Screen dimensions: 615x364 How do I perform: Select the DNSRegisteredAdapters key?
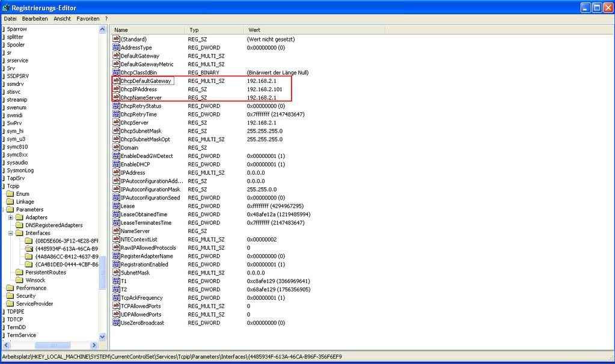pos(54,225)
